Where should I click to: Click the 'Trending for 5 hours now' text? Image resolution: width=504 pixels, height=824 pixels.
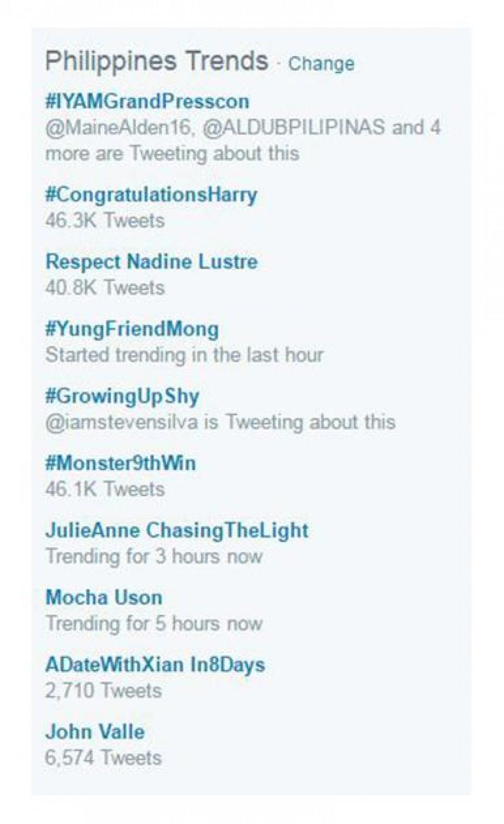tap(154, 623)
